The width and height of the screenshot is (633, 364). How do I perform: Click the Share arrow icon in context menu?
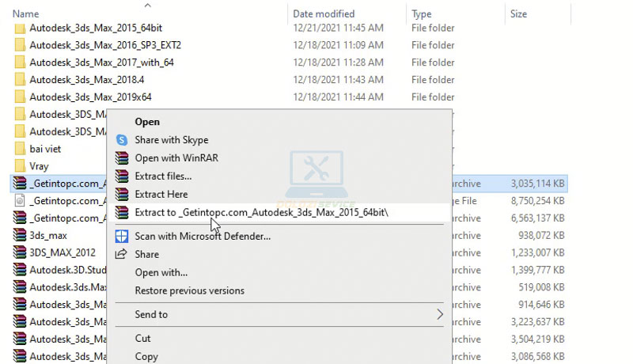coord(121,254)
